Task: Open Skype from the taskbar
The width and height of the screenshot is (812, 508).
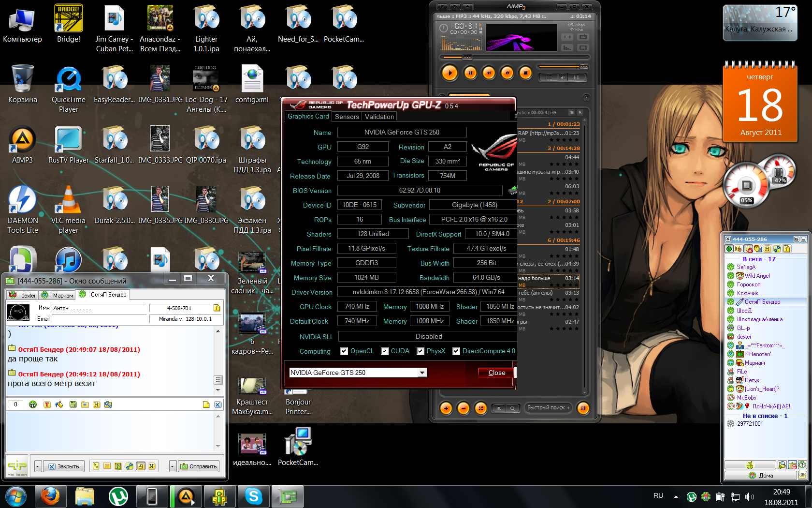Action: [253, 496]
